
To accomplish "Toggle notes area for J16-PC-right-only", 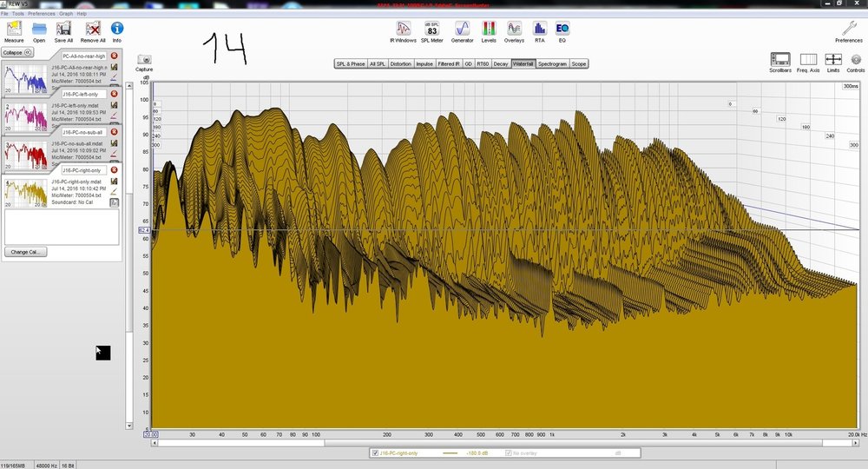I will point(114,202).
